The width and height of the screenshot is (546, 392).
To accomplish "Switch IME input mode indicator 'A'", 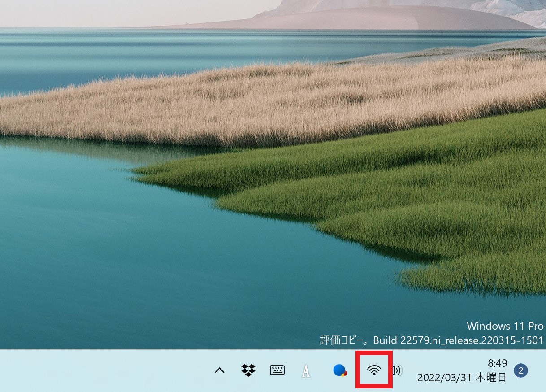I will tap(306, 371).
